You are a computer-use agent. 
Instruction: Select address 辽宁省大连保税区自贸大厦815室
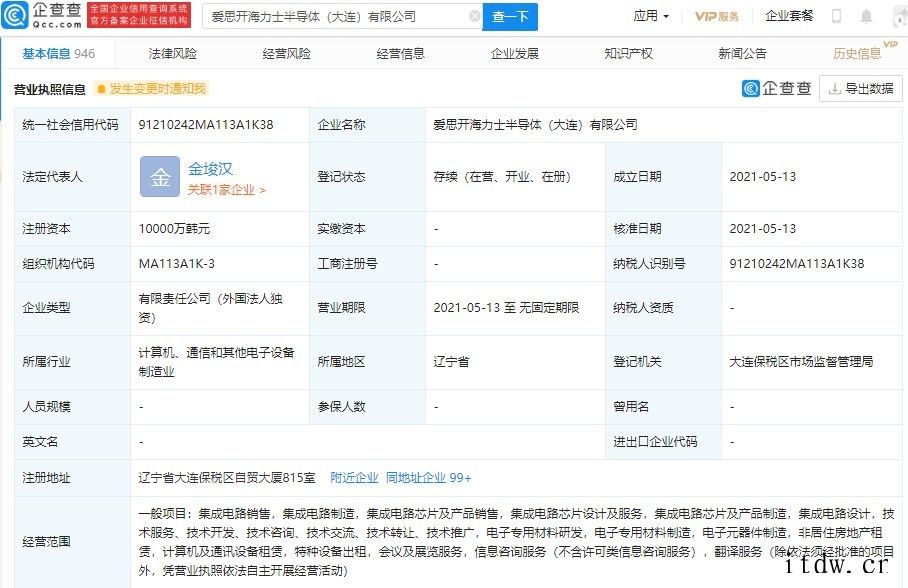click(227, 478)
